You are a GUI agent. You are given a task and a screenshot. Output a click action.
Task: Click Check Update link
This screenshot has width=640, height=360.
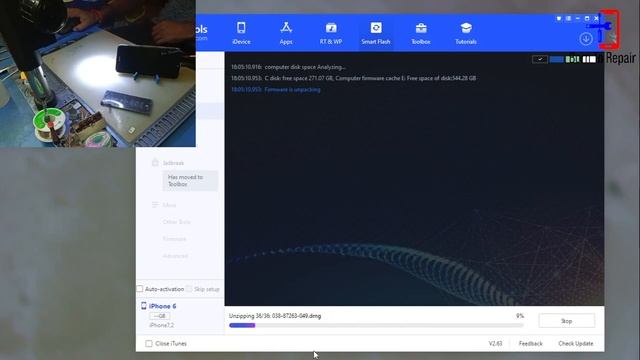tap(576, 344)
